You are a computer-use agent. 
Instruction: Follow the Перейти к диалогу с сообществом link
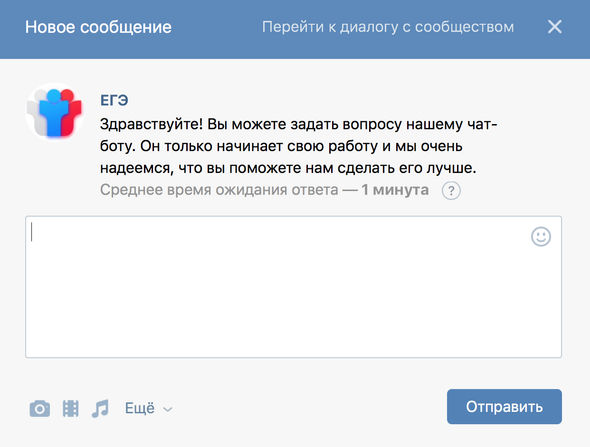[x=388, y=27]
